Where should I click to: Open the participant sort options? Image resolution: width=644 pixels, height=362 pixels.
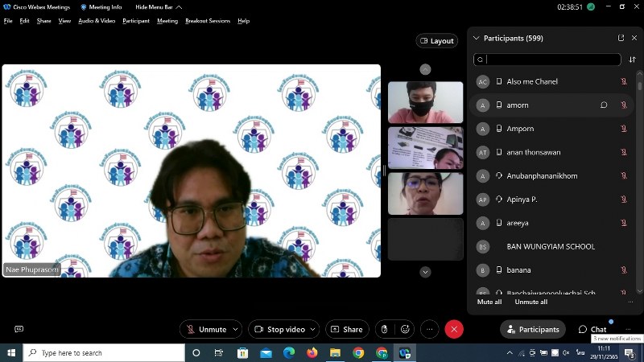(x=632, y=60)
